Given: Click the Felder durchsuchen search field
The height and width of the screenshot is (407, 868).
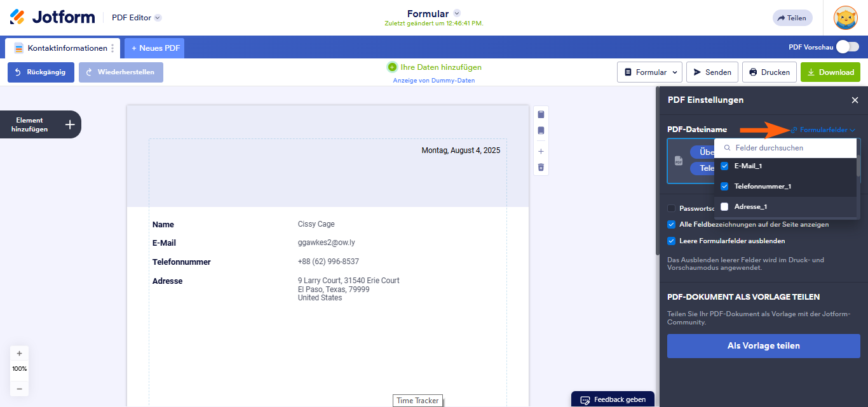Looking at the screenshot, I should (785, 148).
